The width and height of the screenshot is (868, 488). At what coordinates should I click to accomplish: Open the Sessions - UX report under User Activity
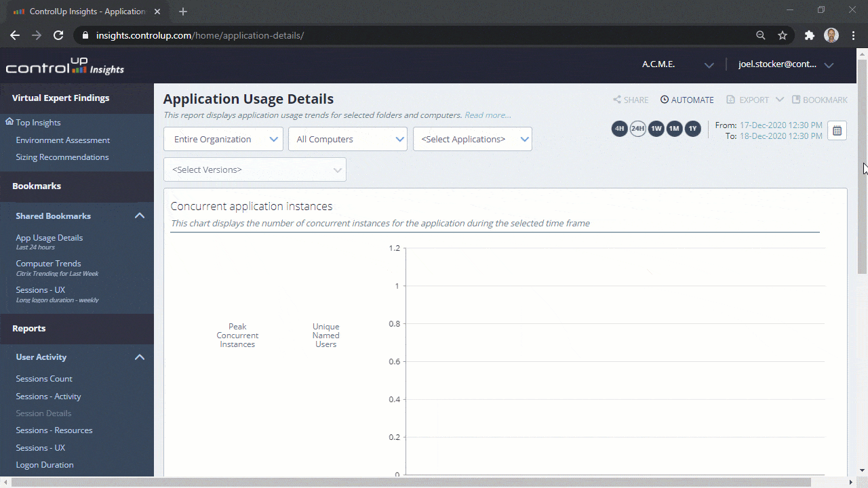point(41,448)
